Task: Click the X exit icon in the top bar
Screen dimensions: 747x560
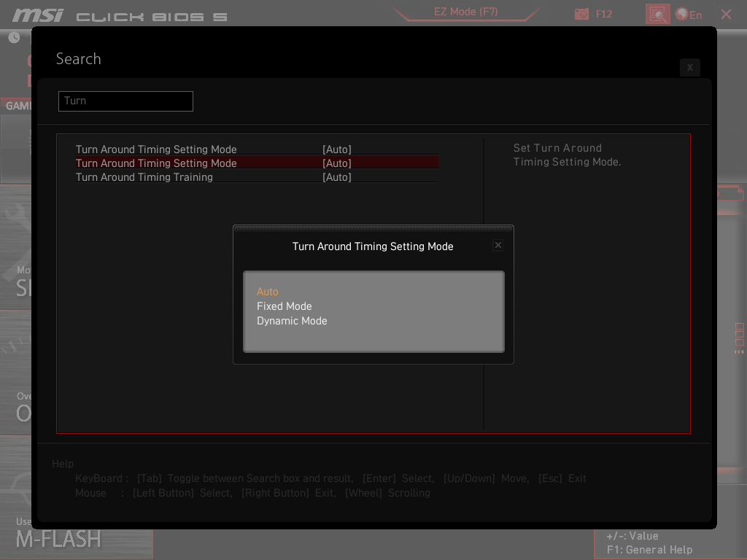Action: click(x=726, y=15)
